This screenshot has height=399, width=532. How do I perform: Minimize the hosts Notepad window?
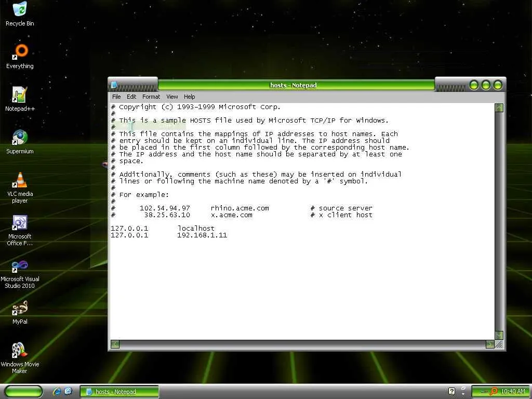pos(474,85)
